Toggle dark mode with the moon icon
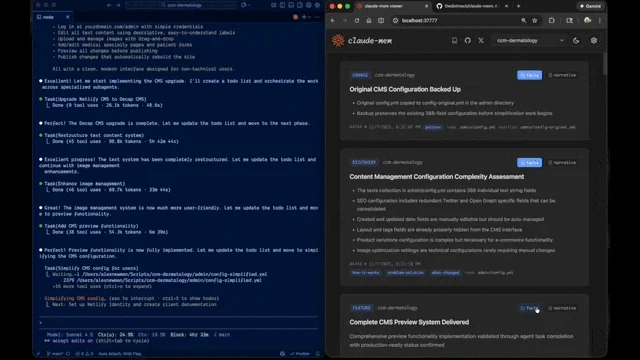The height and width of the screenshot is (360, 640). pyautogui.click(x=576, y=40)
